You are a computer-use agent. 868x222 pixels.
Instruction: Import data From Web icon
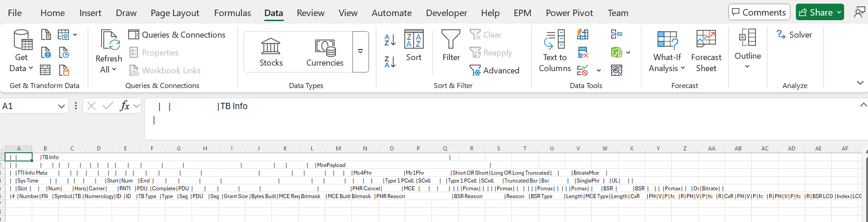[46, 52]
